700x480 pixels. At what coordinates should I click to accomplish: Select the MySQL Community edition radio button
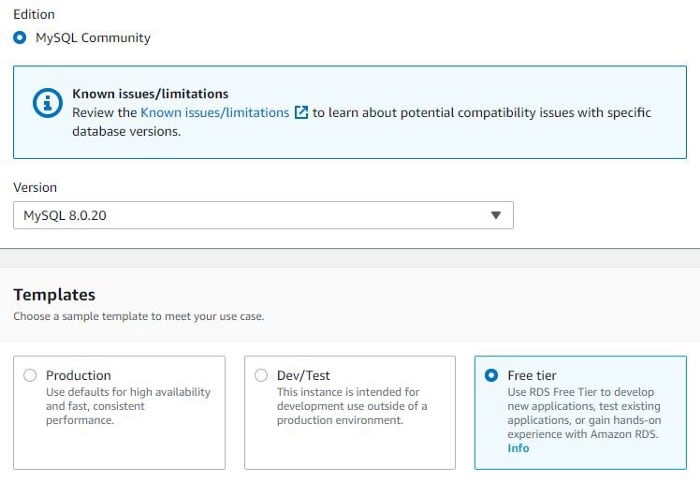pos(20,38)
